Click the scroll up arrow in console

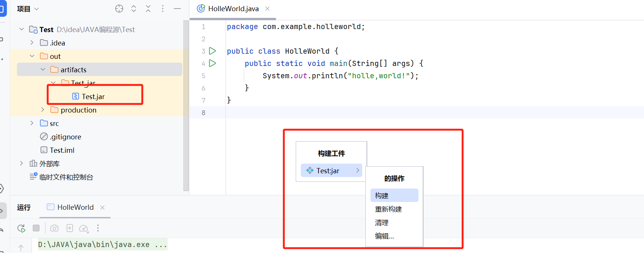tap(21, 247)
